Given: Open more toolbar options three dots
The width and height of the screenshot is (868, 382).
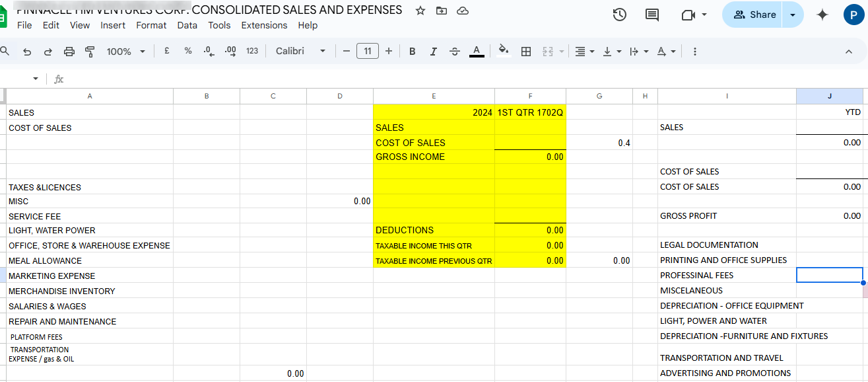Looking at the screenshot, I should [694, 52].
